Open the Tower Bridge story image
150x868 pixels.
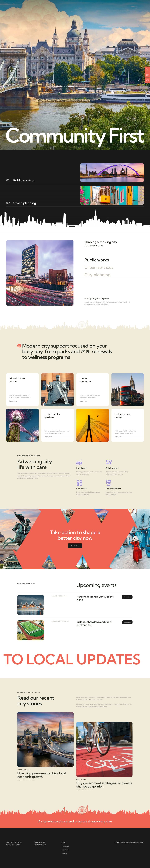coord(45,739)
